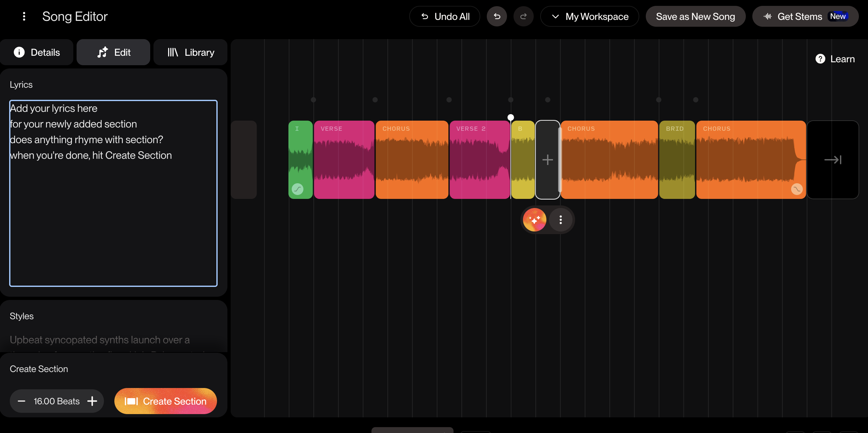The image size is (868, 433).
Task: Click inside the Lyrics text box
Action: [x=113, y=193]
